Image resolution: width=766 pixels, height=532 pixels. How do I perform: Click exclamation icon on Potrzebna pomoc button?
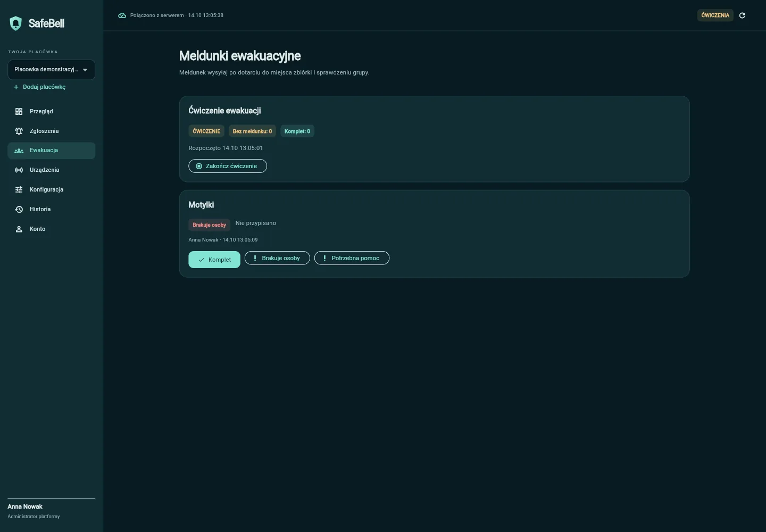point(325,258)
